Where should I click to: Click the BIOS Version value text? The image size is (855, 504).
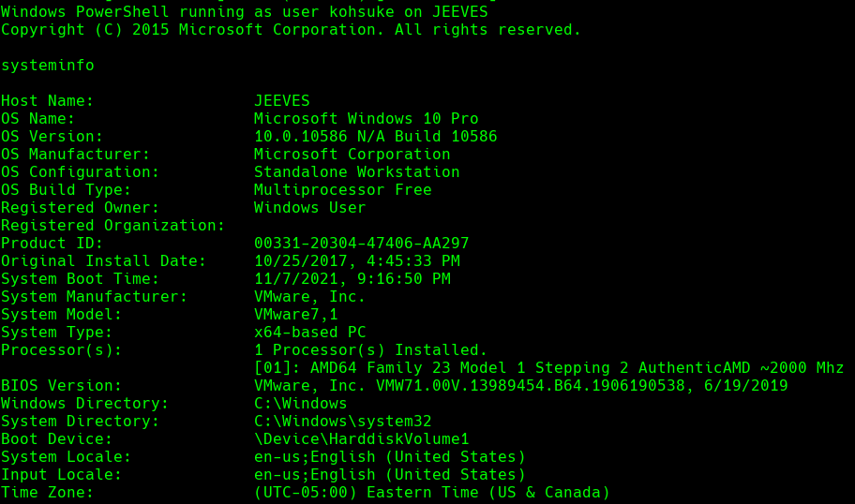pyautogui.click(x=520, y=386)
